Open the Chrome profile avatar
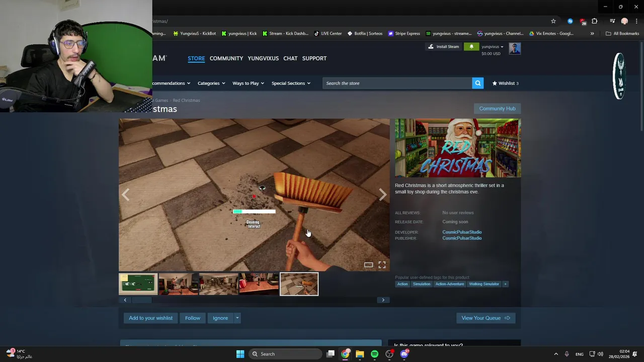Viewport: 644px width, 362px height. 624,21
